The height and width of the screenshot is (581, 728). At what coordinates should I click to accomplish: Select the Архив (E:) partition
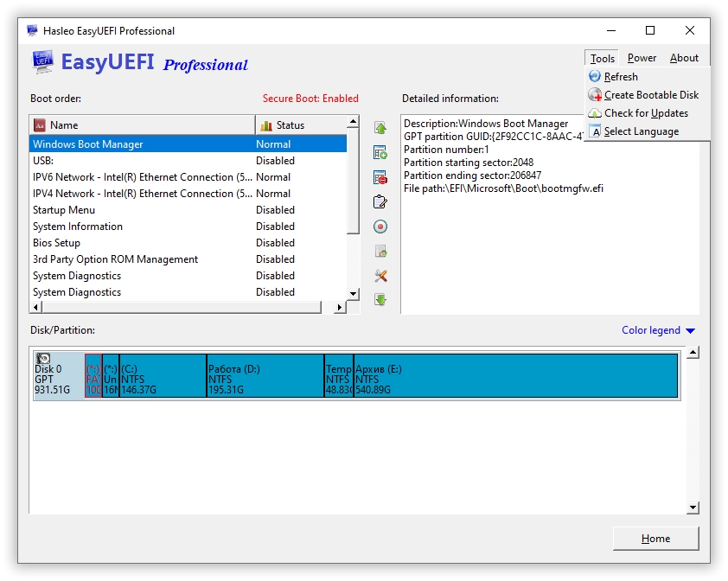pos(516,375)
